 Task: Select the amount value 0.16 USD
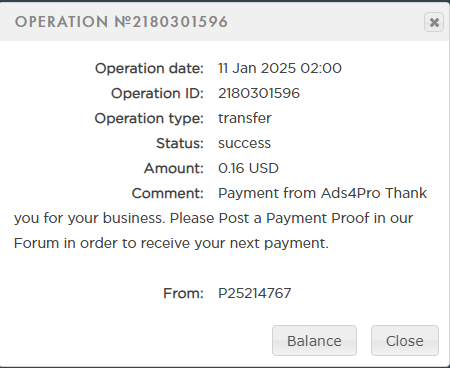click(x=248, y=168)
